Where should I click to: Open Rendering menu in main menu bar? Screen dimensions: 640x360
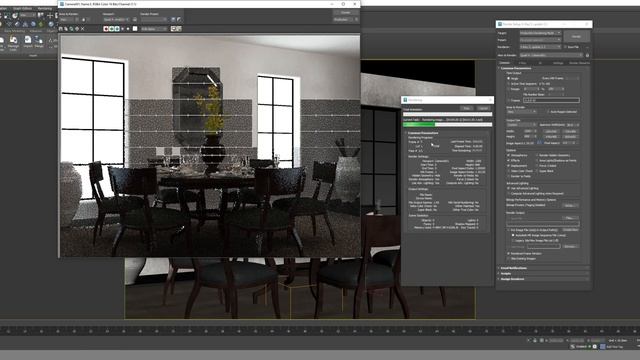[45, 8]
